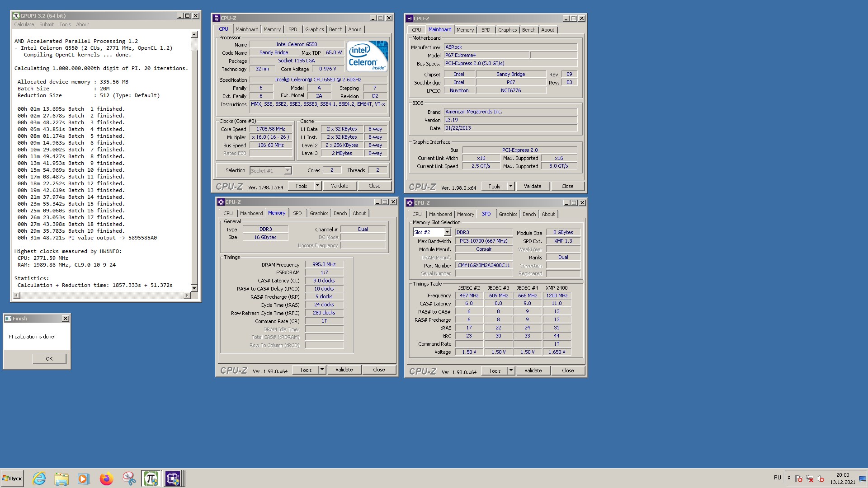This screenshot has height=488, width=868.
Task: Switch to Graphics tab in CPU-Z Memory window
Action: coord(319,213)
